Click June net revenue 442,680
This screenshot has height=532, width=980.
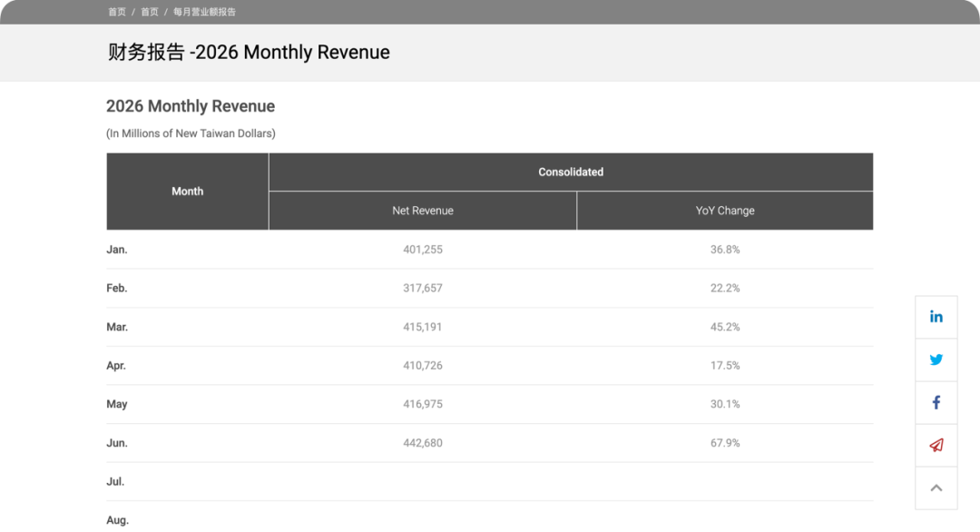(x=423, y=443)
